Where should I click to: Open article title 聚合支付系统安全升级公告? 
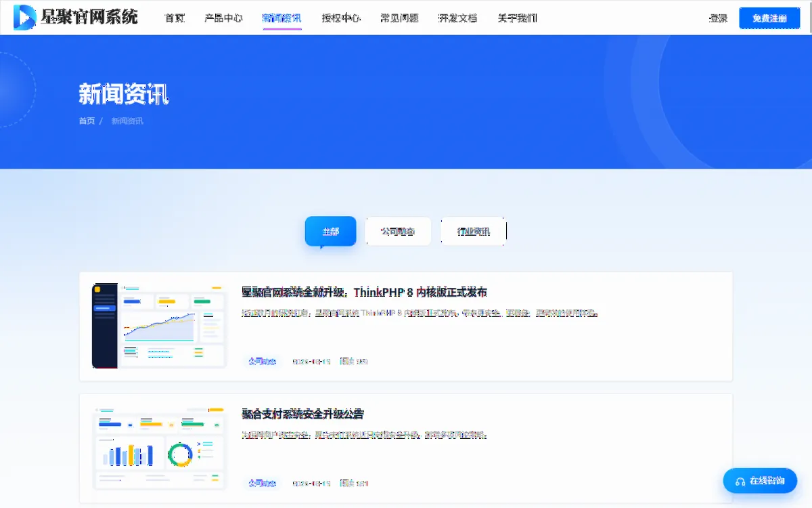tap(303, 414)
